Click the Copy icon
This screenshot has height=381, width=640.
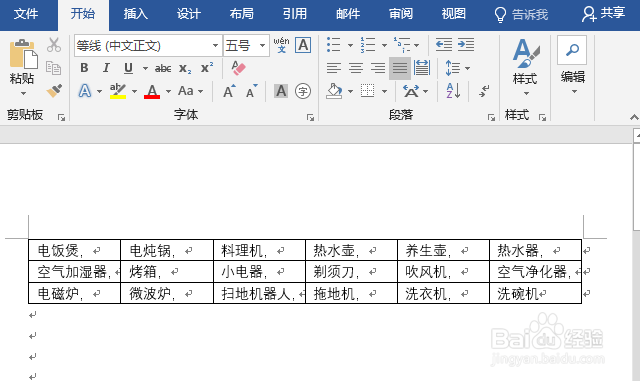[53, 68]
